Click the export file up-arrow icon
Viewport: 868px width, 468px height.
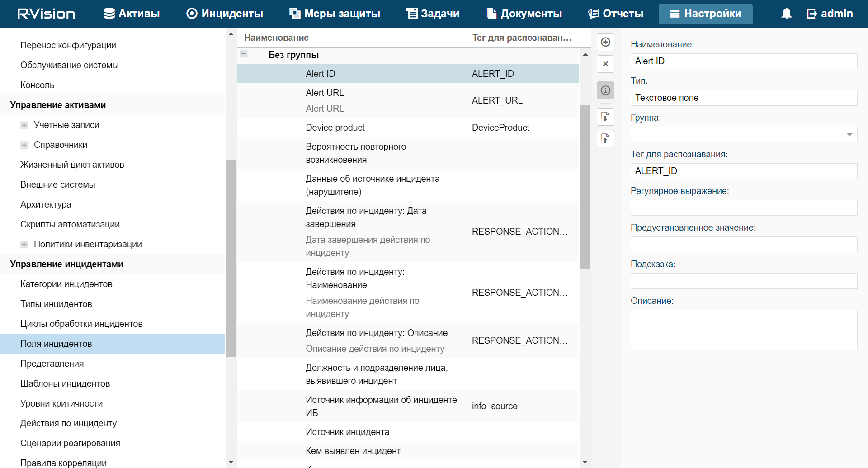pos(605,138)
